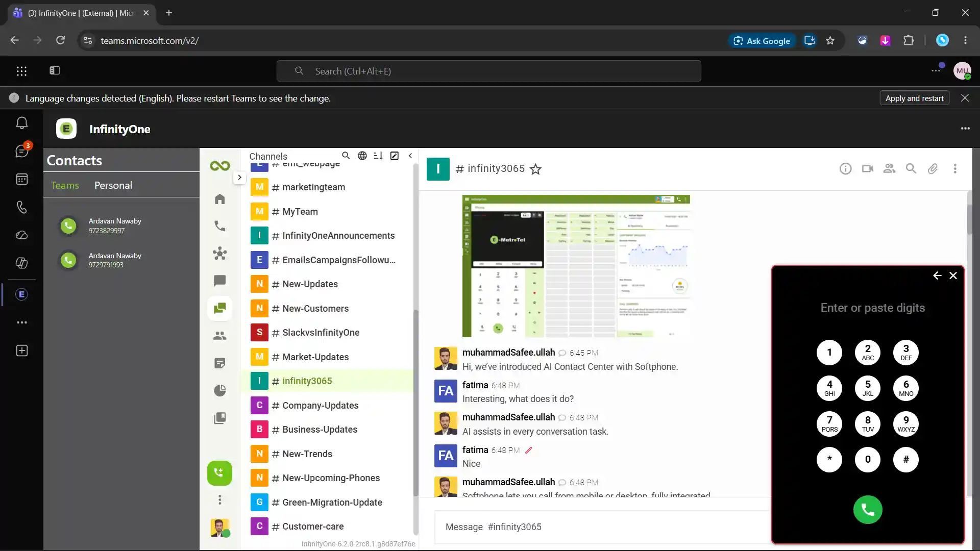Dismiss the language change banner
This screenshot has height=551, width=980.
[965, 98]
